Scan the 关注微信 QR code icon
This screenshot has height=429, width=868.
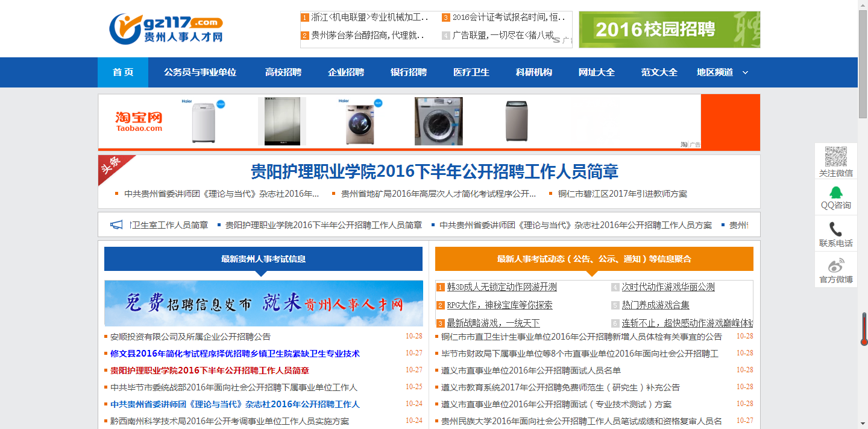pos(835,155)
